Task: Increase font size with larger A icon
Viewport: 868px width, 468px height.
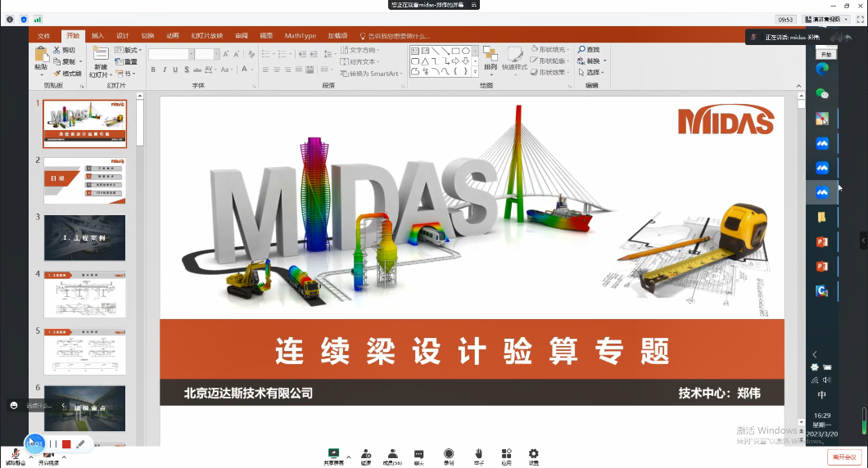Action: point(226,54)
